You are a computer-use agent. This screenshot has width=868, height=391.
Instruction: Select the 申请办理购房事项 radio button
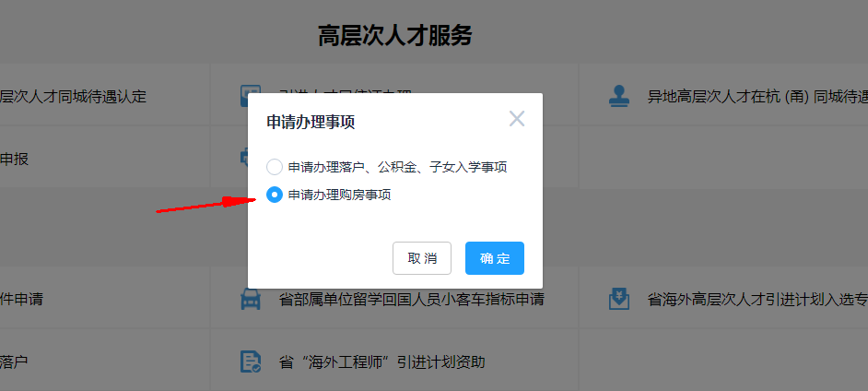pos(275,195)
